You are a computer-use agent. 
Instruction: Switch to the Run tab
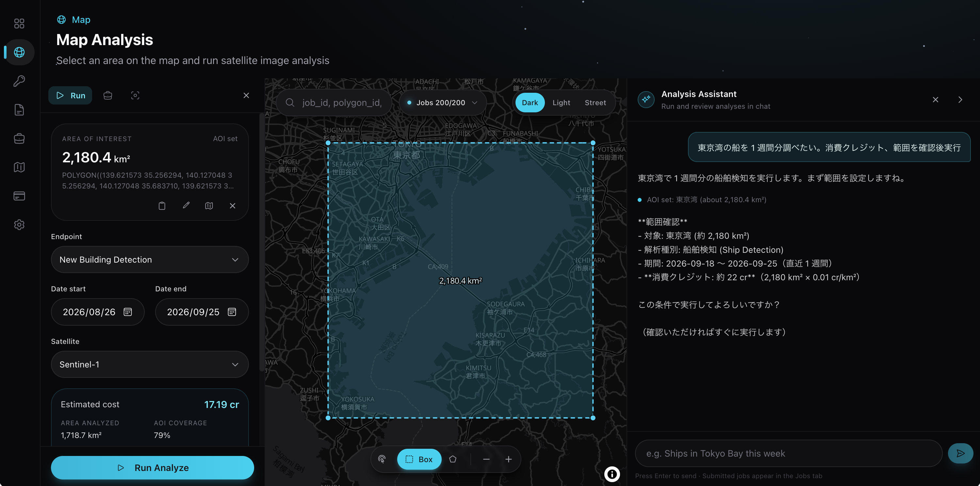(x=70, y=95)
